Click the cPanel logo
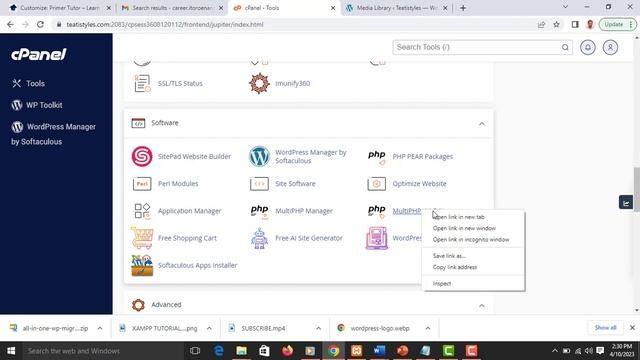 pyautogui.click(x=39, y=54)
